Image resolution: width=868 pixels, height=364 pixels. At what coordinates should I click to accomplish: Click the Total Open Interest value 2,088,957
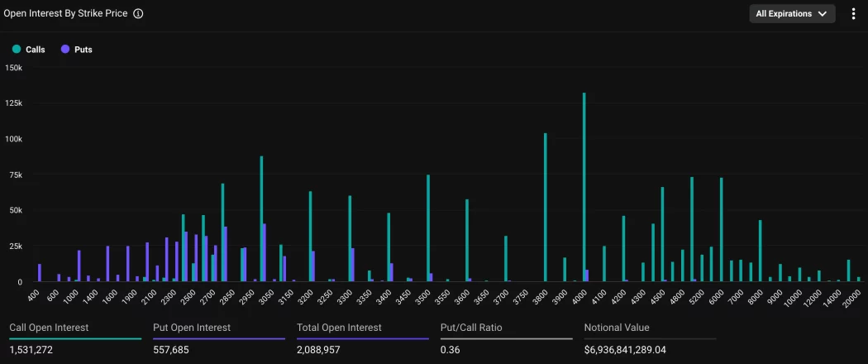point(325,350)
